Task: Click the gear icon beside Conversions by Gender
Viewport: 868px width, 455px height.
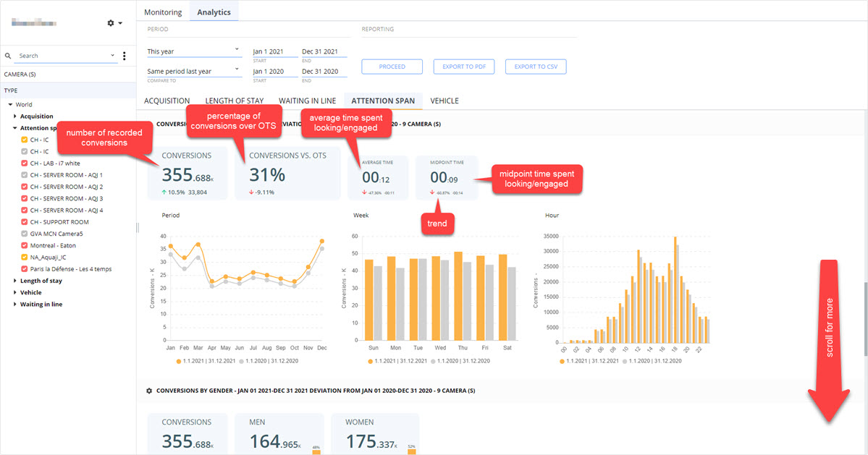Action: tap(149, 391)
